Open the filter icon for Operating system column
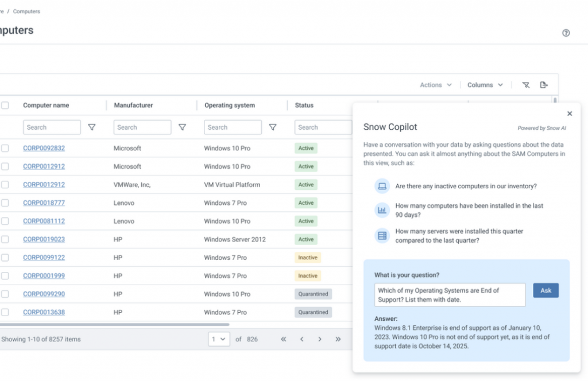 (273, 127)
